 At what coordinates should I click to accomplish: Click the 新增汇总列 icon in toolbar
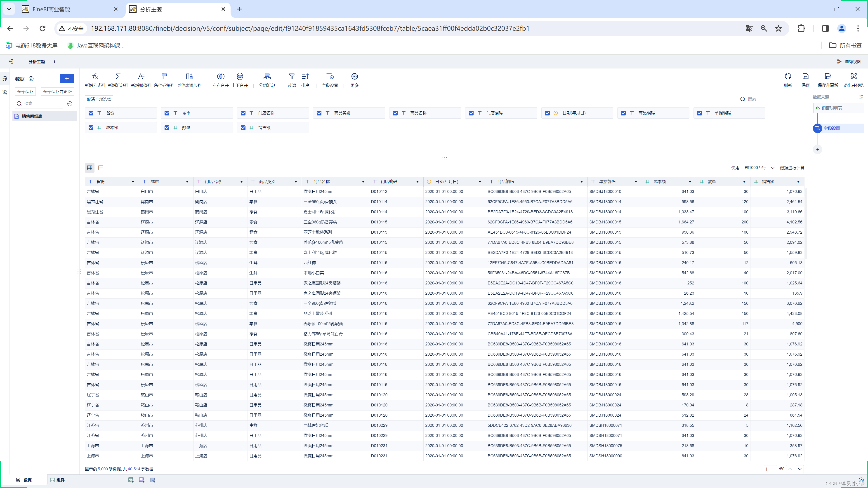[x=118, y=76]
